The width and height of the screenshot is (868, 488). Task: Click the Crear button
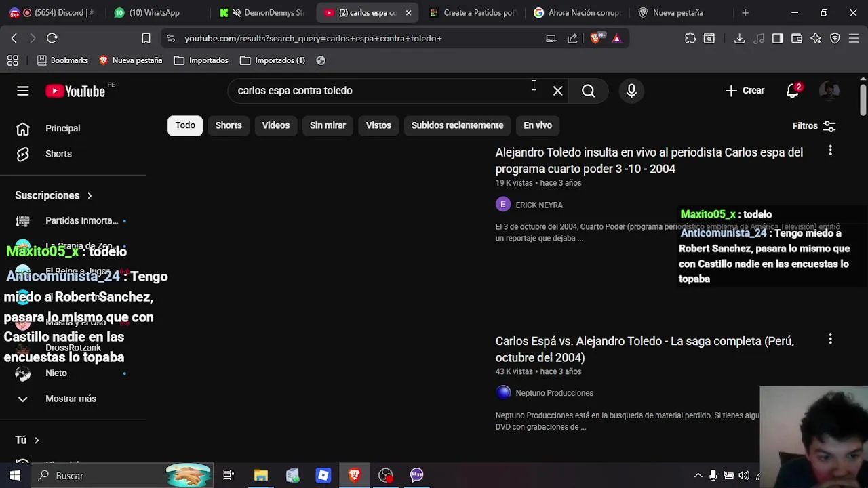point(745,91)
